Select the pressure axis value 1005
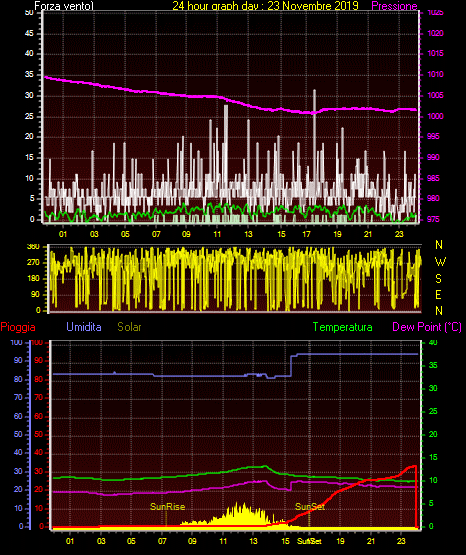This screenshot has height=555, width=466. point(435,95)
